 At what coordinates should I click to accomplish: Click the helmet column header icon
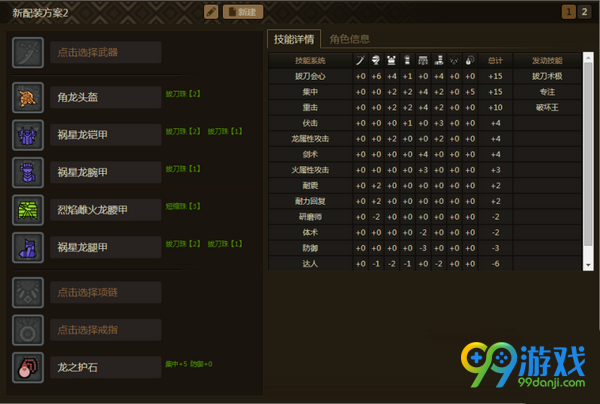coord(376,60)
